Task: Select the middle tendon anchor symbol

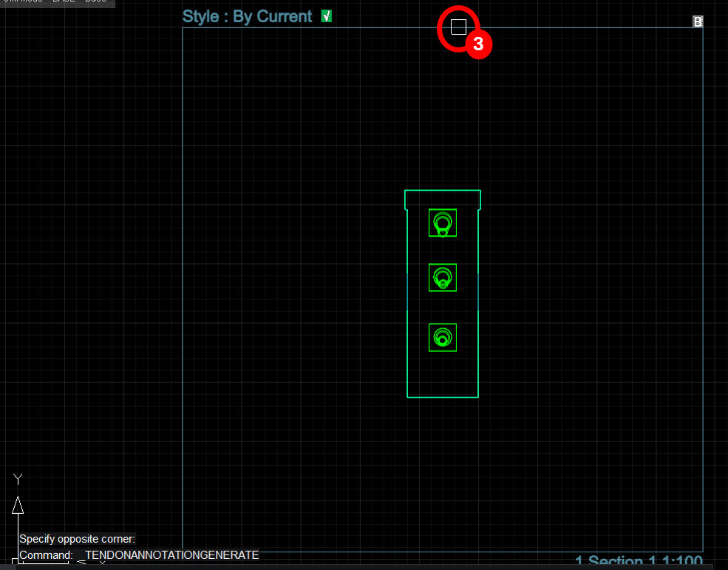Action: pyautogui.click(x=443, y=277)
